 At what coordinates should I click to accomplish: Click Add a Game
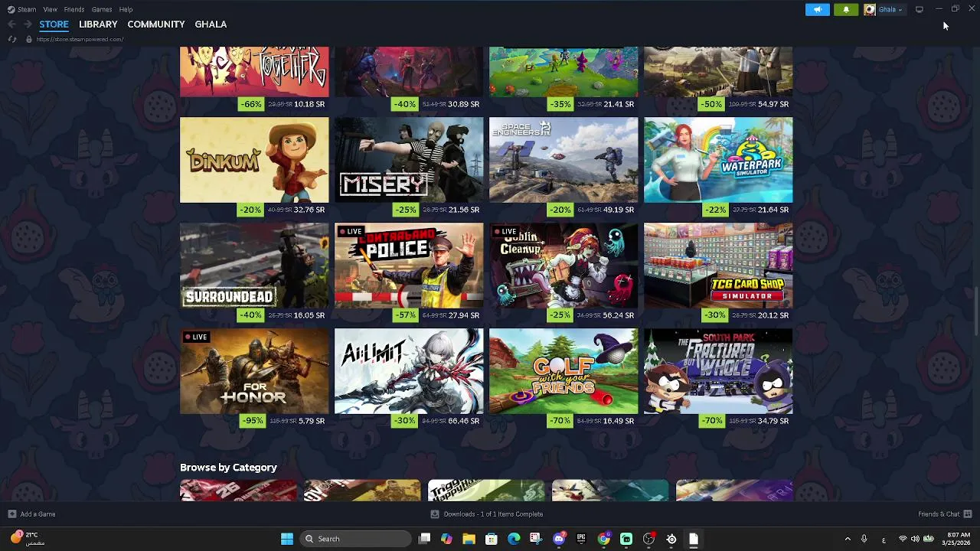31,514
